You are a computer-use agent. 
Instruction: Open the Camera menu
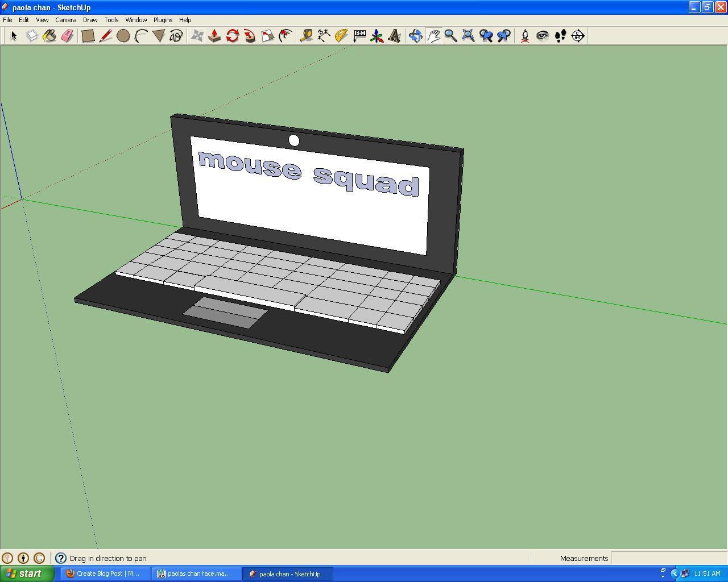[66, 20]
